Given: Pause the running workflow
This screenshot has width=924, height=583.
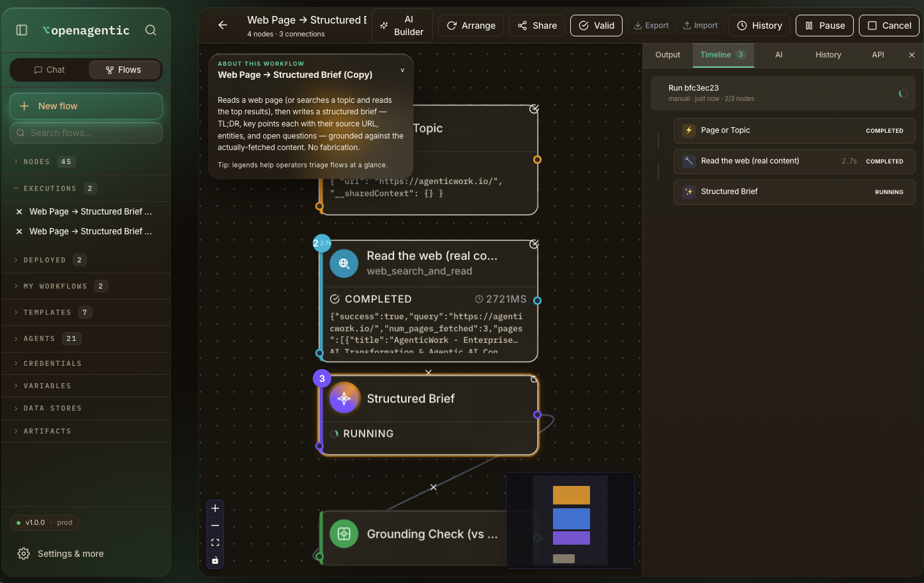Looking at the screenshot, I should pyautogui.click(x=824, y=26).
